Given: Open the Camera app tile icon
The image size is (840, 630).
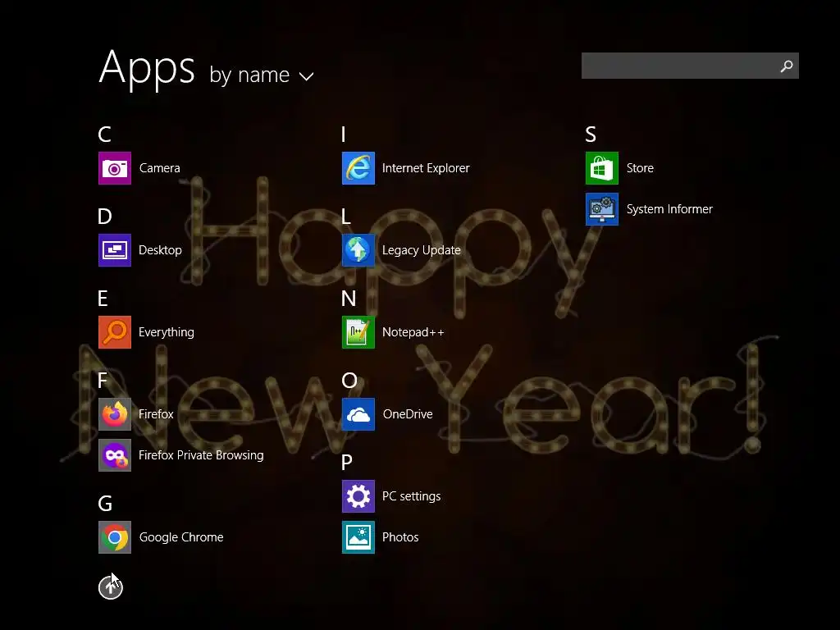Looking at the screenshot, I should (115, 167).
